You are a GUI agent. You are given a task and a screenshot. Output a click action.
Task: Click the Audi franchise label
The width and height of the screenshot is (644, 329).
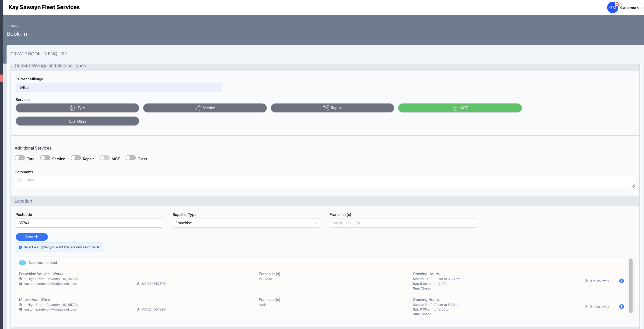pos(262,305)
